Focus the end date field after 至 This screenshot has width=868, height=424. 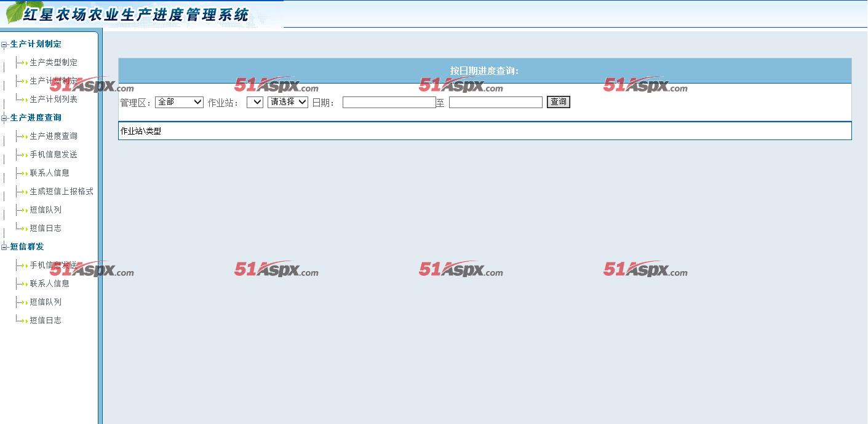[496, 103]
